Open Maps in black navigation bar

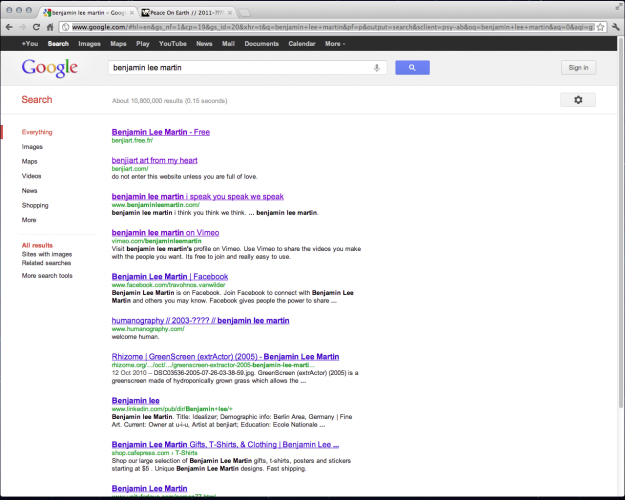click(118, 43)
